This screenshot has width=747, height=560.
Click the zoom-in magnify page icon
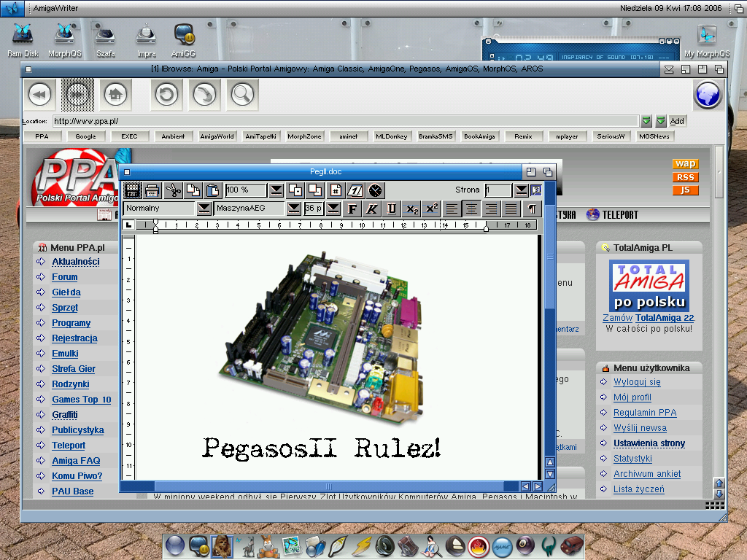[295, 190]
